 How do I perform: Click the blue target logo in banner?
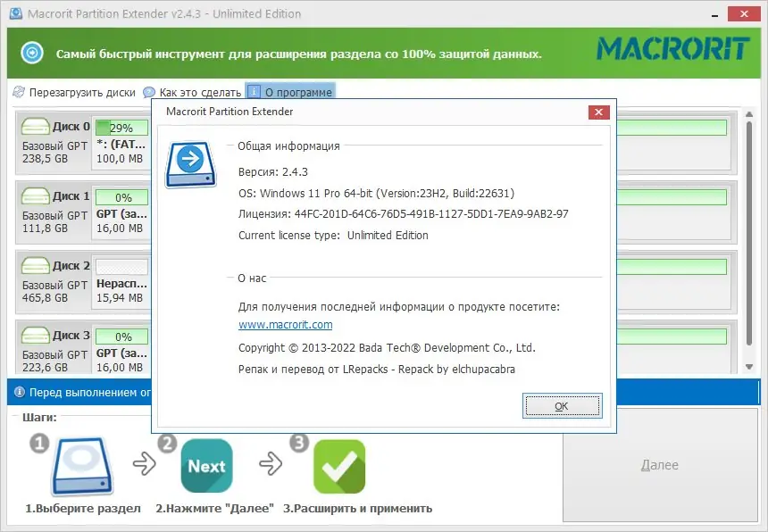pyautogui.click(x=32, y=53)
